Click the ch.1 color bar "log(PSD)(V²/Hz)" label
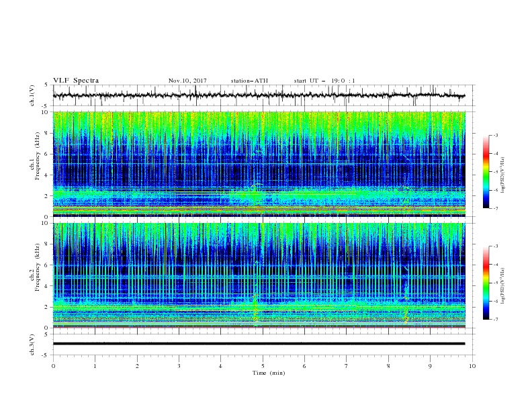Image resolution: width=532 pixels, height=411 pixels. point(502,175)
